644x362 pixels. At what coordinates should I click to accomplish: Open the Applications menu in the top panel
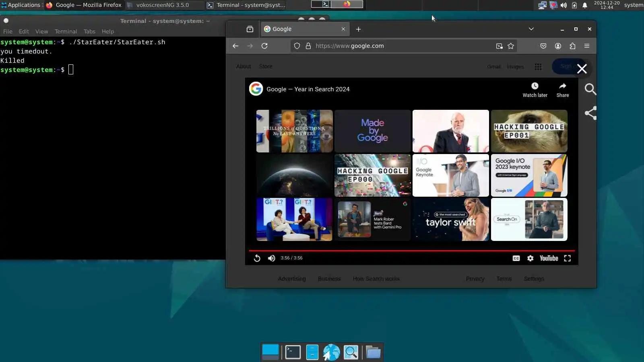click(21, 5)
